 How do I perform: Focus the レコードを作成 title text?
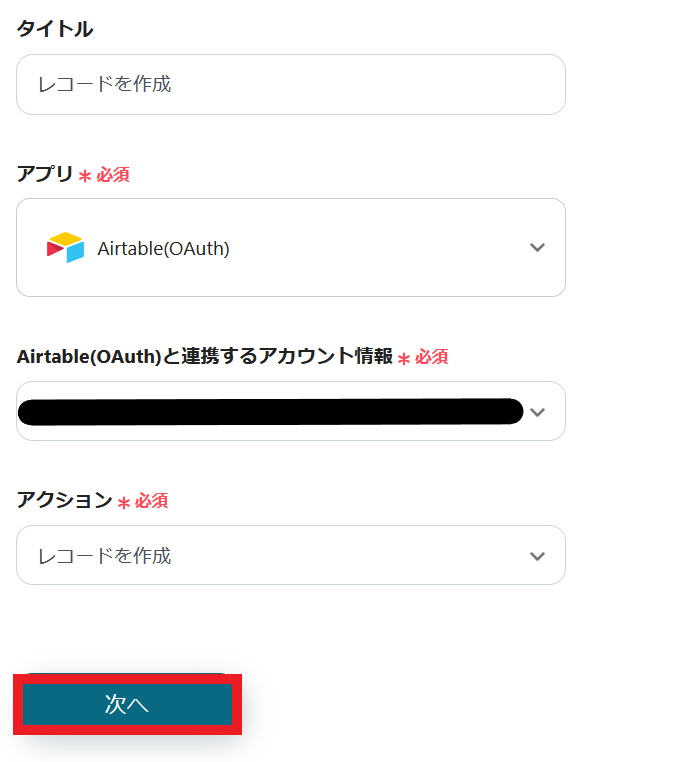pyautogui.click(x=104, y=85)
